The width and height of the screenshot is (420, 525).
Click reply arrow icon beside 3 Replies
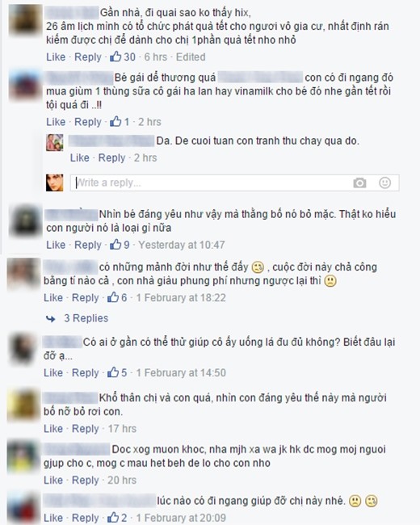coord(51,319)
